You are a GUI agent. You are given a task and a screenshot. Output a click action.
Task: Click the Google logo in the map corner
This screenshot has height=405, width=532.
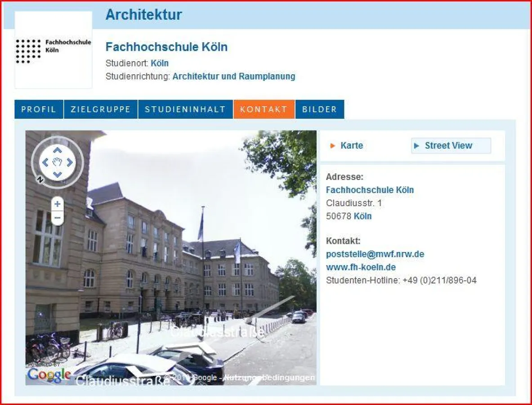49,374
